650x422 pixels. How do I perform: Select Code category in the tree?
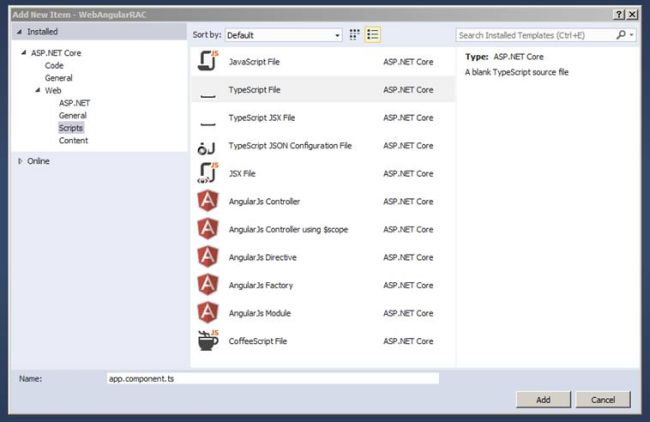coord(54,65)
